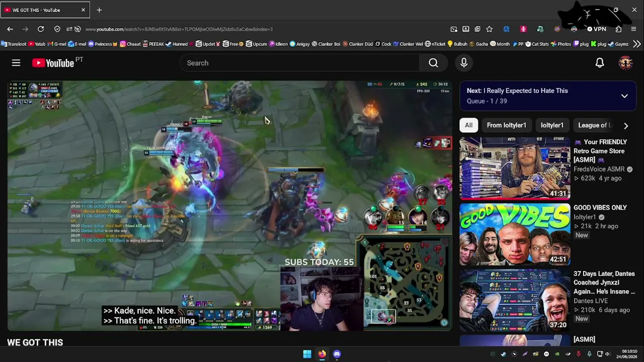Click the 'WE GOT THIS' video title
Image resolution: width=644 pixels, height=362 pixels.
click(35, 343)
